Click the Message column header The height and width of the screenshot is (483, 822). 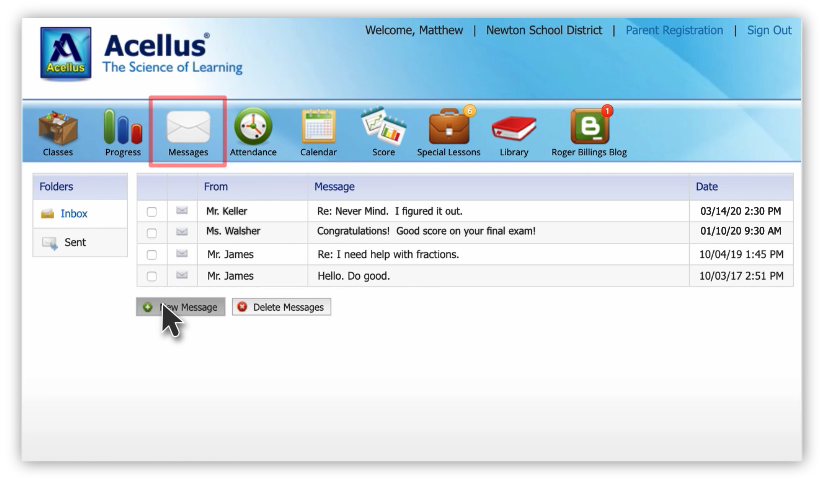point(334,187)
